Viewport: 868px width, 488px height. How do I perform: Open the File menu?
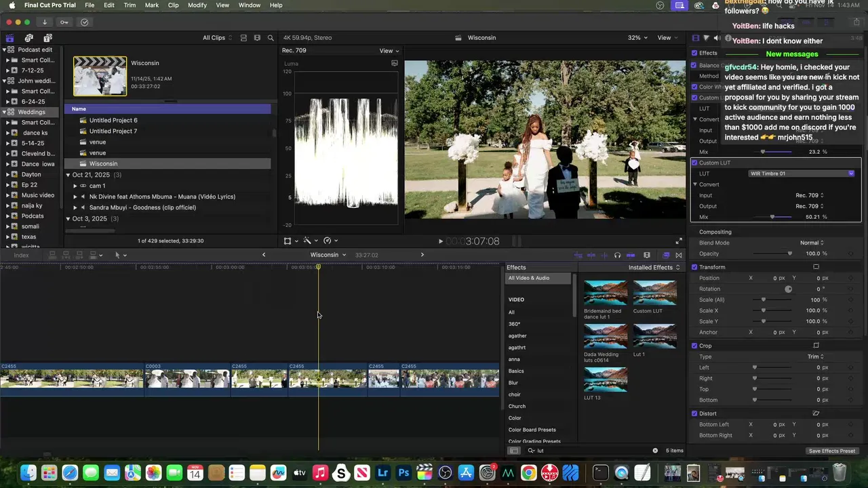point(90,5)
